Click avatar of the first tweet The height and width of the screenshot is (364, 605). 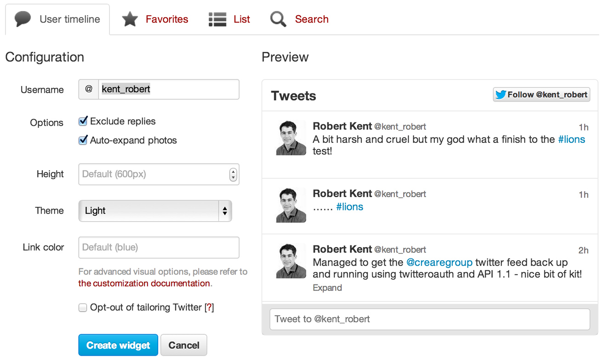pyautogui.click(x=291, y=138)
